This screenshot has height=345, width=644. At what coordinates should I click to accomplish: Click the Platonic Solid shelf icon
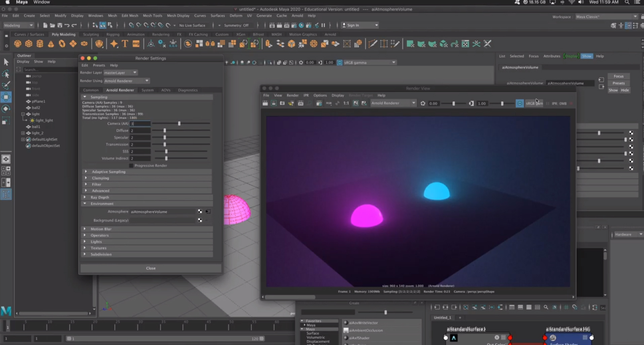tap(99, 44)
